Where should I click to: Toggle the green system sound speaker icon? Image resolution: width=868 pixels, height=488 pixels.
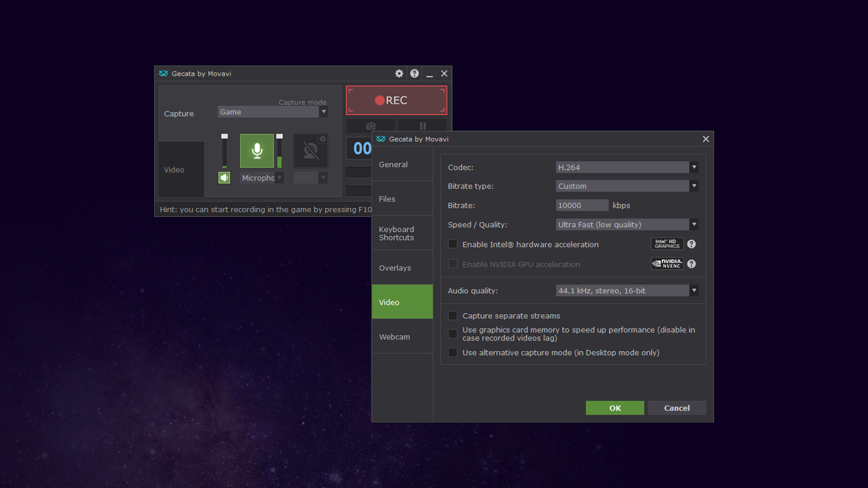(x=224, y=178)
